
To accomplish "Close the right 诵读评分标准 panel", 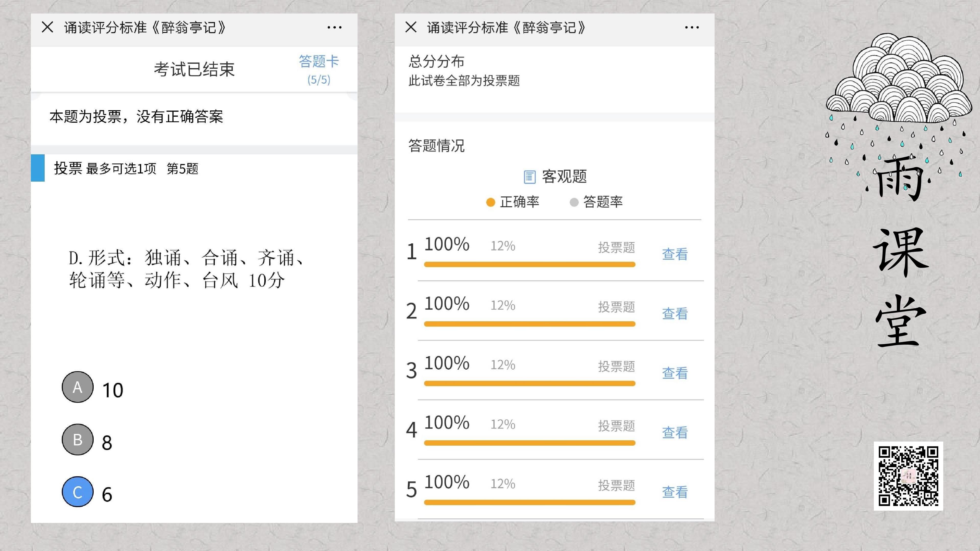I will click(411, 27).
